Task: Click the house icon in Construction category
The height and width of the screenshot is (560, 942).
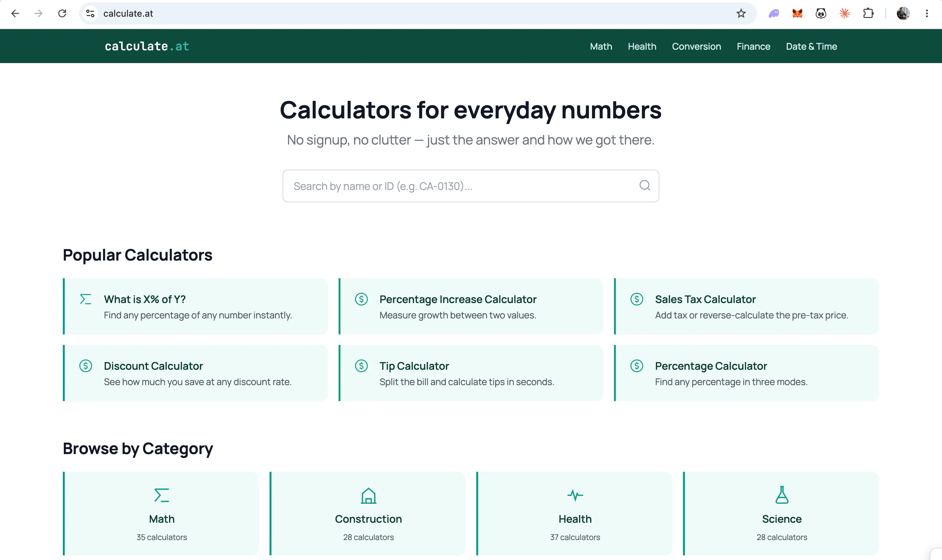Action: click(x=369, y=496)
